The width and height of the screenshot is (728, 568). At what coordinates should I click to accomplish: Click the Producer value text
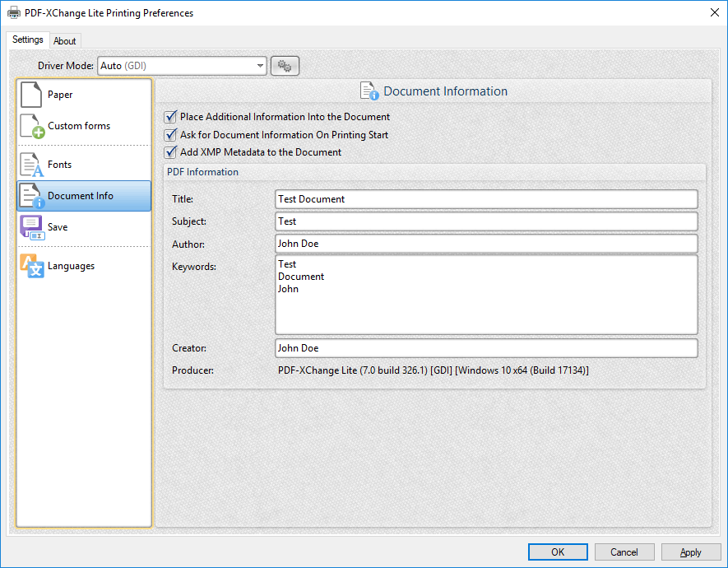pyautogui.click(x=434, y=370)
